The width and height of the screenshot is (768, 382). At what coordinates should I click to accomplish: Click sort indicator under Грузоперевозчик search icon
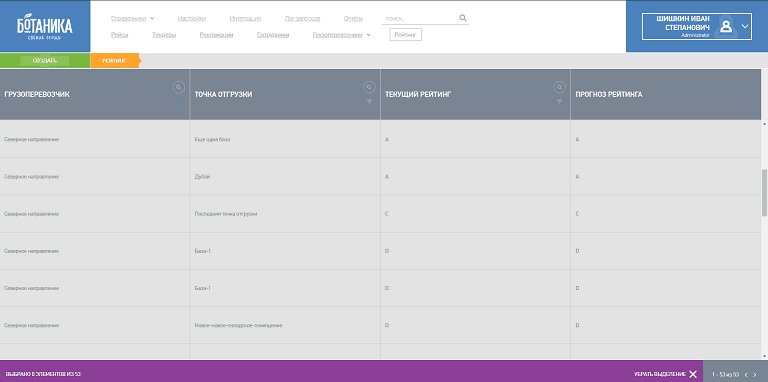[x=178, y=101]
